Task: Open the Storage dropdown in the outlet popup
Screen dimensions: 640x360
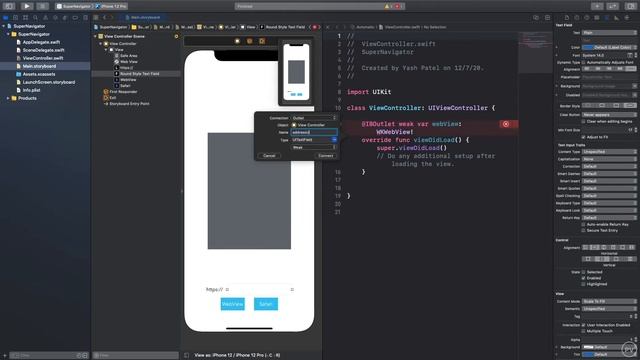Action: [314, 147]
